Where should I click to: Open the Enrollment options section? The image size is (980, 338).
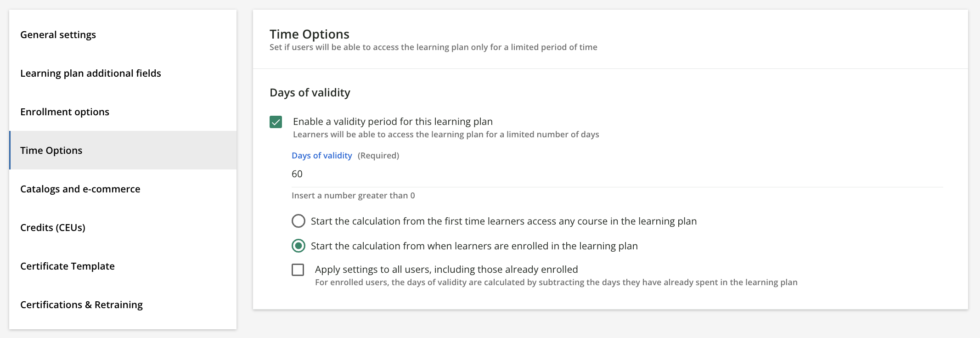coord(64,112)
